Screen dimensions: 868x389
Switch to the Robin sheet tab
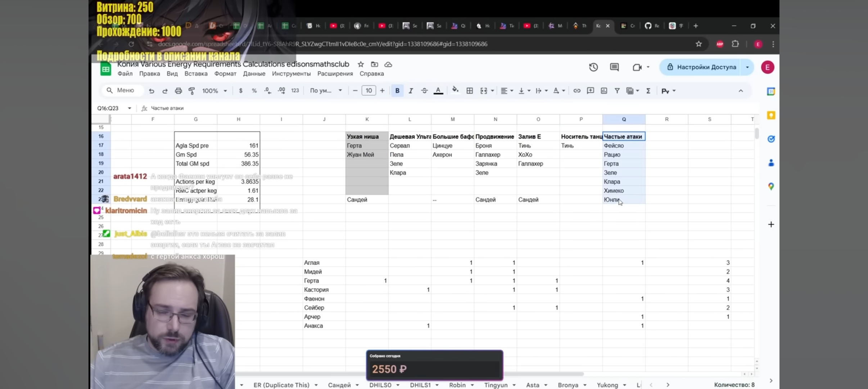[x=457, y=385]
